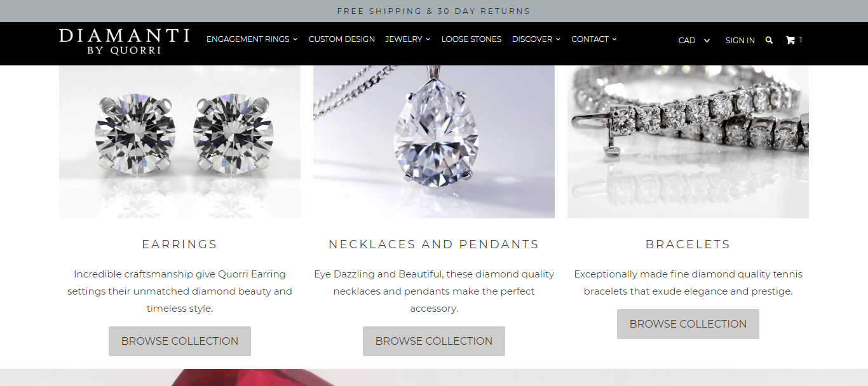Viewport: 868px width, 386px height.
Task: Click the Diamanti by Quorri logo
Action: pos(124,41)
